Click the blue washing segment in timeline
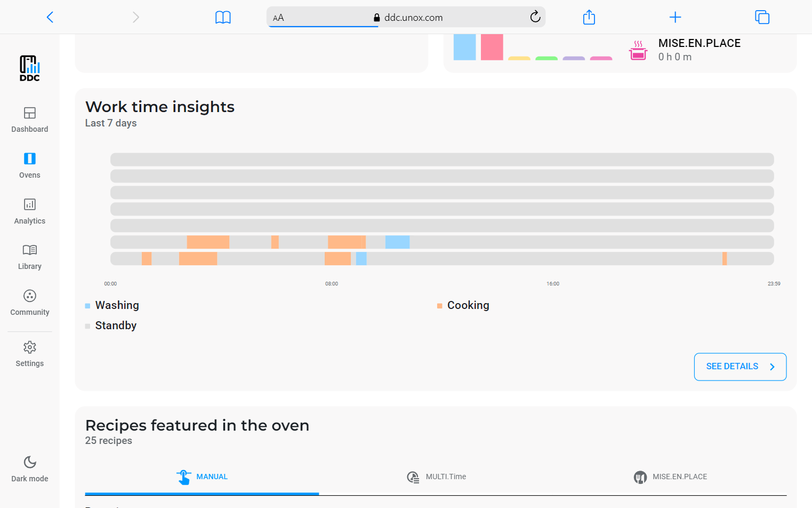 [x=397, y=242]
